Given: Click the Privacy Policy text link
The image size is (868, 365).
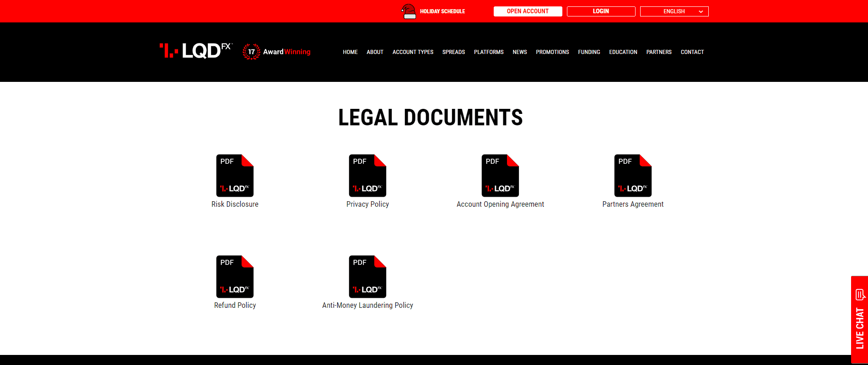Looking at the screenshot, I should [x=367, y=204].
